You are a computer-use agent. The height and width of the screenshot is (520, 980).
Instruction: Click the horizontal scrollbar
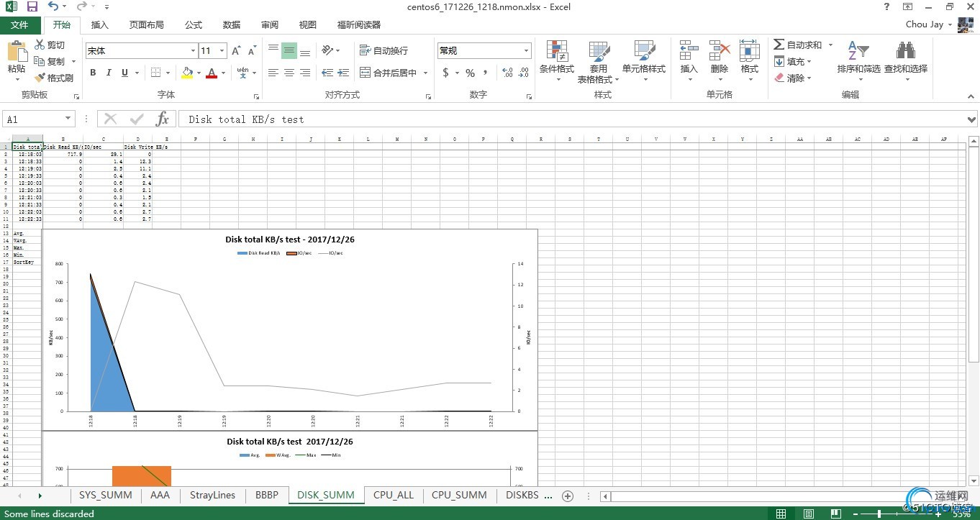coord(786,496)
